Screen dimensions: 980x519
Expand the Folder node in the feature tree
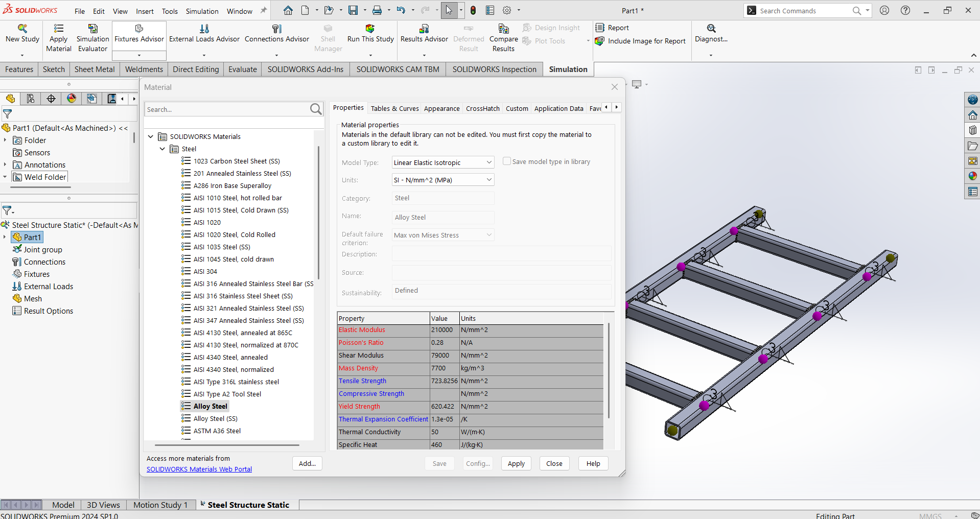(5, 140)
